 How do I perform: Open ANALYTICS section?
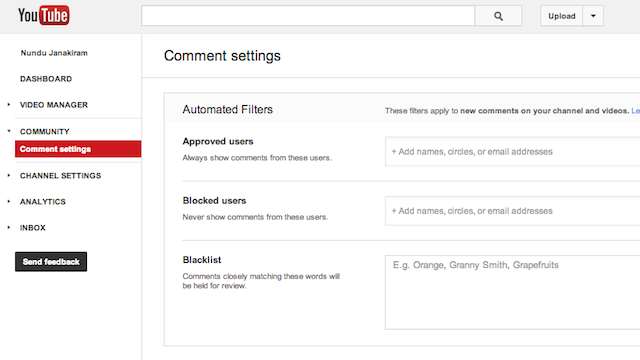[43, 202]
